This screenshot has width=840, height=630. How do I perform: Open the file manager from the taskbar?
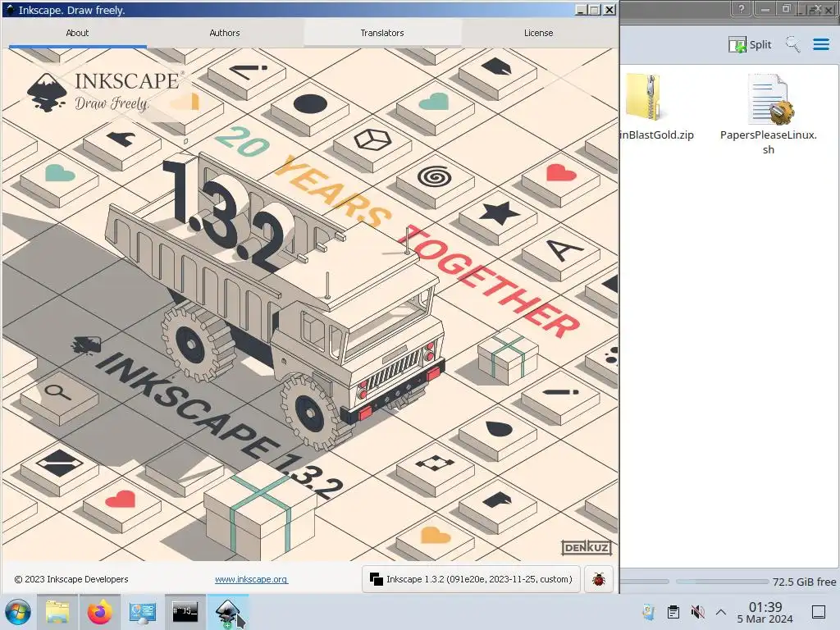(x=57, y=612)
